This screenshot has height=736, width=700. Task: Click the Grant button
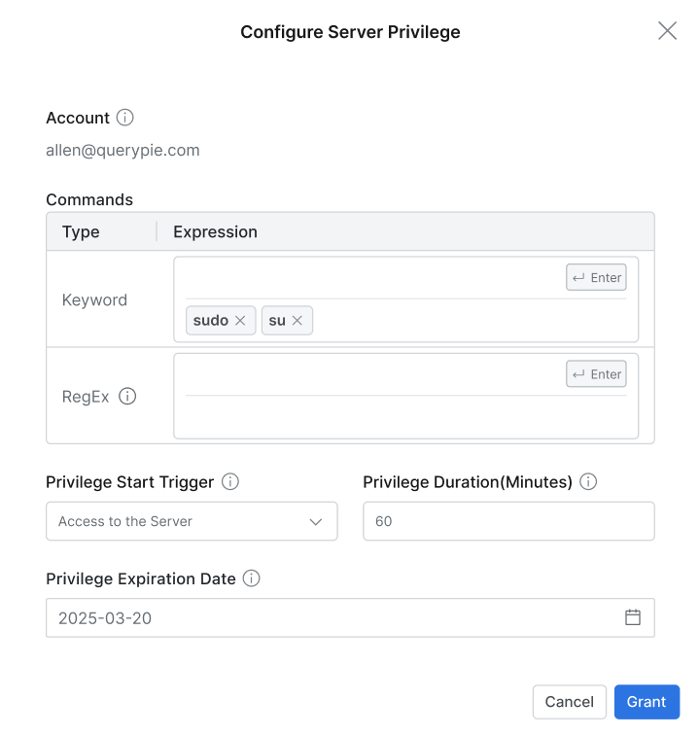647,702
